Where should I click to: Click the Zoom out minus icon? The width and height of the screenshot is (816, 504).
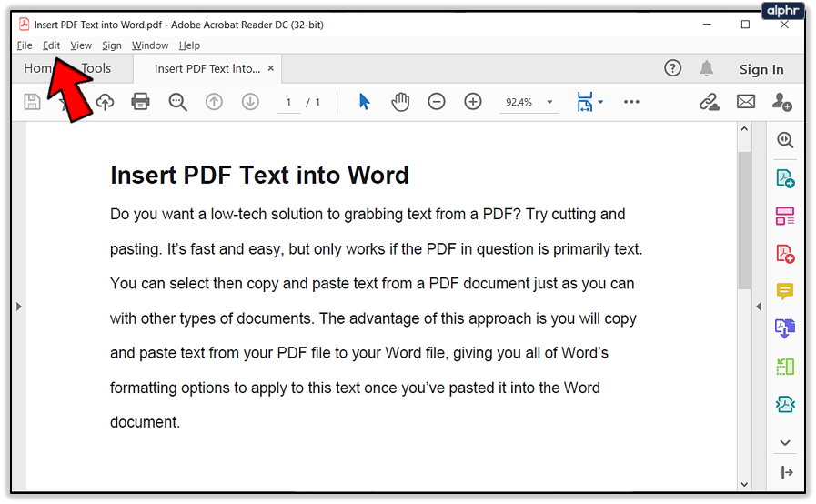click(436, 102)
